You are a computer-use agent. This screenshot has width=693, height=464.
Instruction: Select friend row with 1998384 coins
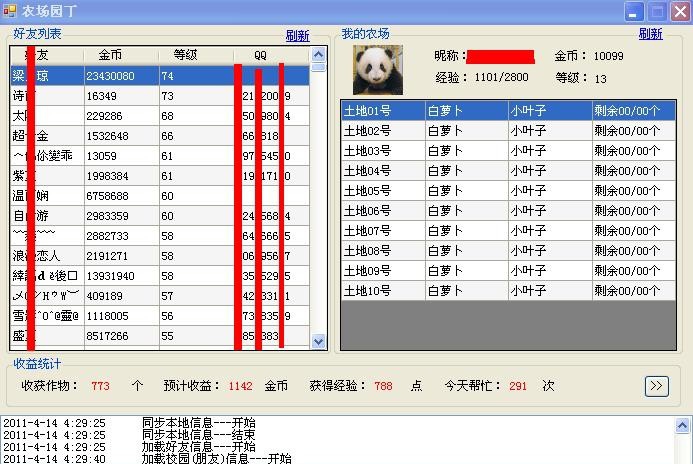point(160,176)
